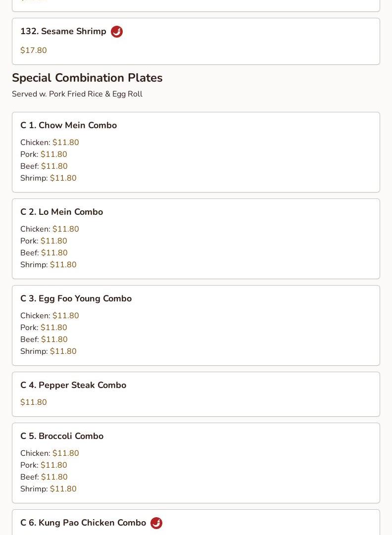Open the C 2. Lo Mein Combo item

(x=61, y=212)
